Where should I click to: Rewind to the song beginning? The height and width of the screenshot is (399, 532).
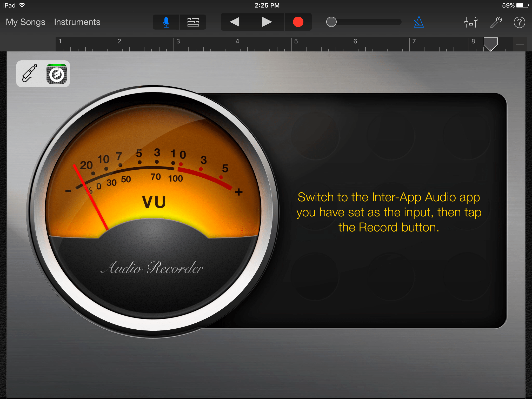(234, 22)
